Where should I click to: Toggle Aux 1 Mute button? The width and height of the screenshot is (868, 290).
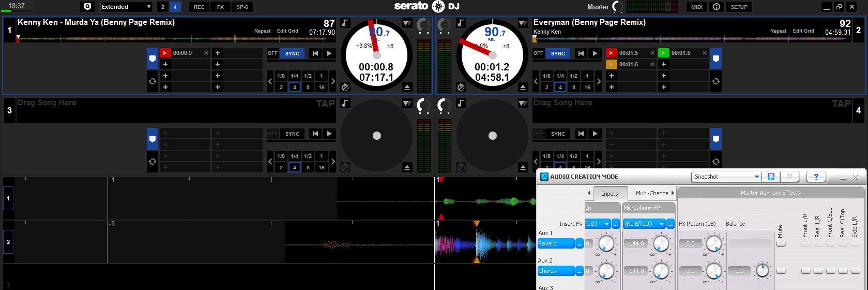(781, 243)
